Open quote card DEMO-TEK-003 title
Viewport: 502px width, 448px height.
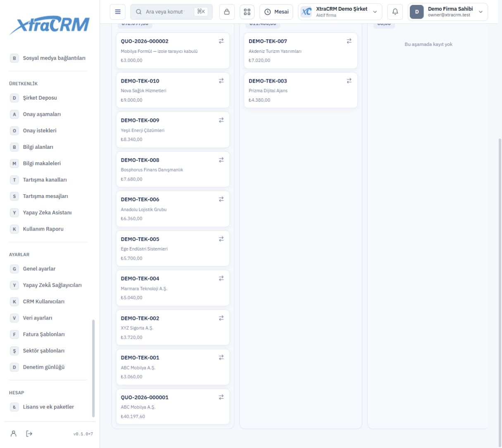(268, 81)
